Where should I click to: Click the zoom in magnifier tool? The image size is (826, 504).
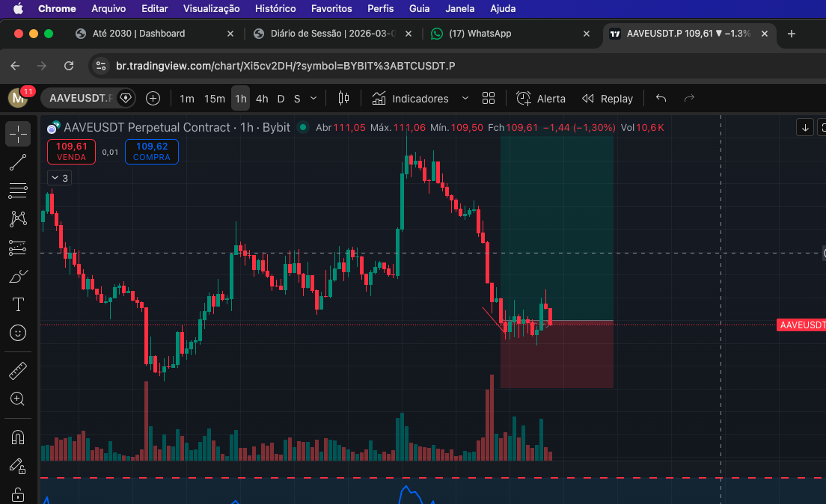tap(18, 399)
